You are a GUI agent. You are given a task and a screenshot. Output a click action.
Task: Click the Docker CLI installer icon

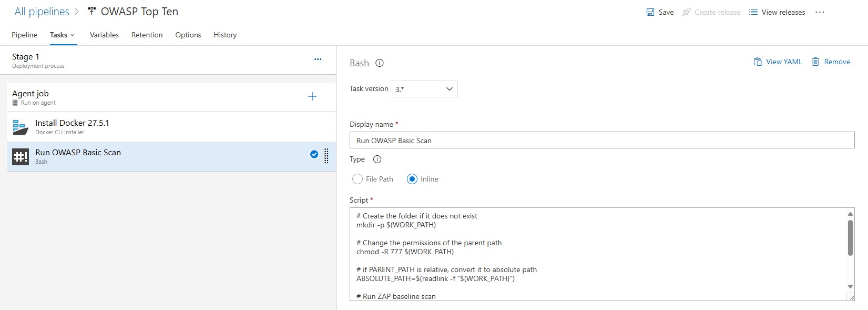click(21, 127)
